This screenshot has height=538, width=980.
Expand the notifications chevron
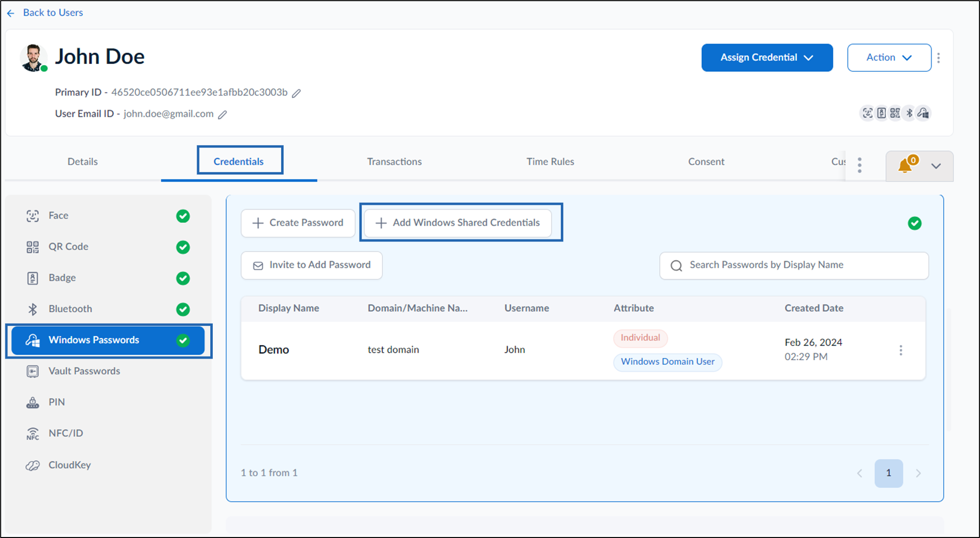tap(936, 166)
